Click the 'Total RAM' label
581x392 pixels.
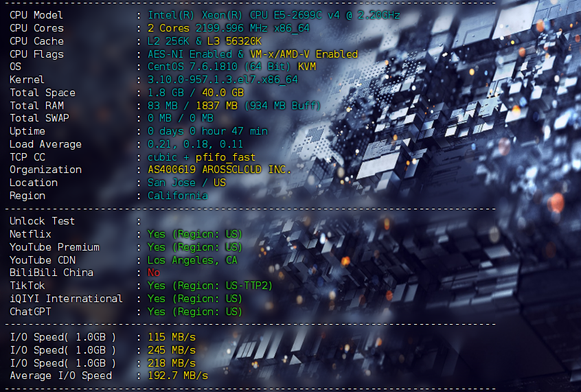tap(36, 106)
